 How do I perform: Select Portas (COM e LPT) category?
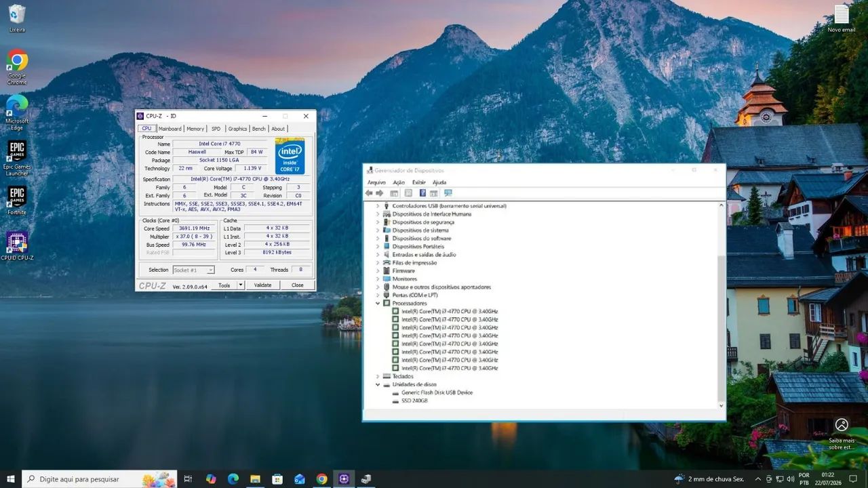tap(414, 296)
